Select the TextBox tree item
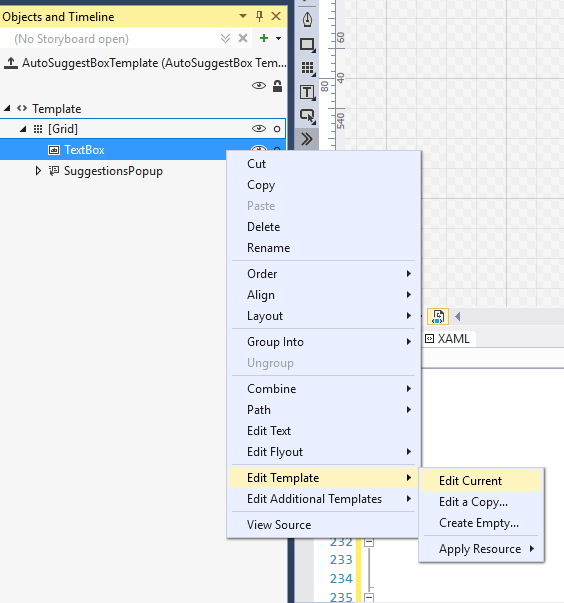This screenshot has width=564, height=603. [84, 150]
